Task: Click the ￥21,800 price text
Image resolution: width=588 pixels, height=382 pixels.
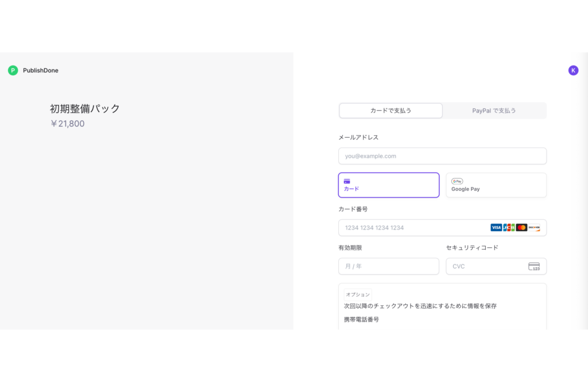Action: [68, 123]
